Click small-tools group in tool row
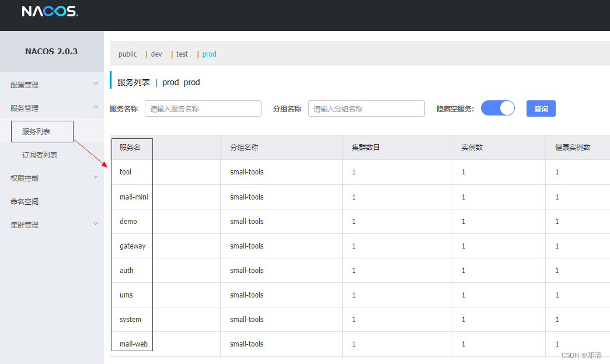The image size is (610, 364). [247, 172]
